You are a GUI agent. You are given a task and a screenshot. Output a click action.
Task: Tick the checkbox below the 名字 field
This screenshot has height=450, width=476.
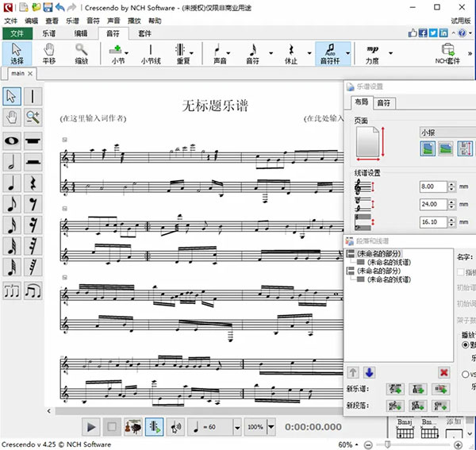point(461,272)
